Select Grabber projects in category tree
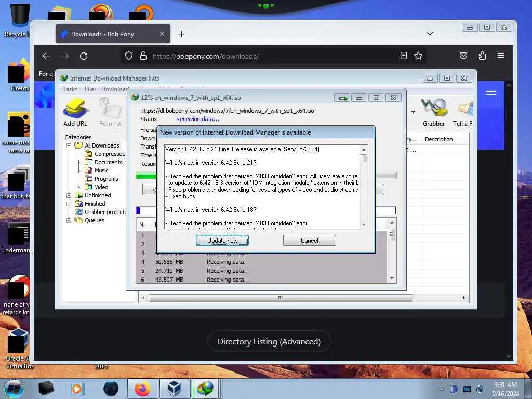 pos(105,212)
